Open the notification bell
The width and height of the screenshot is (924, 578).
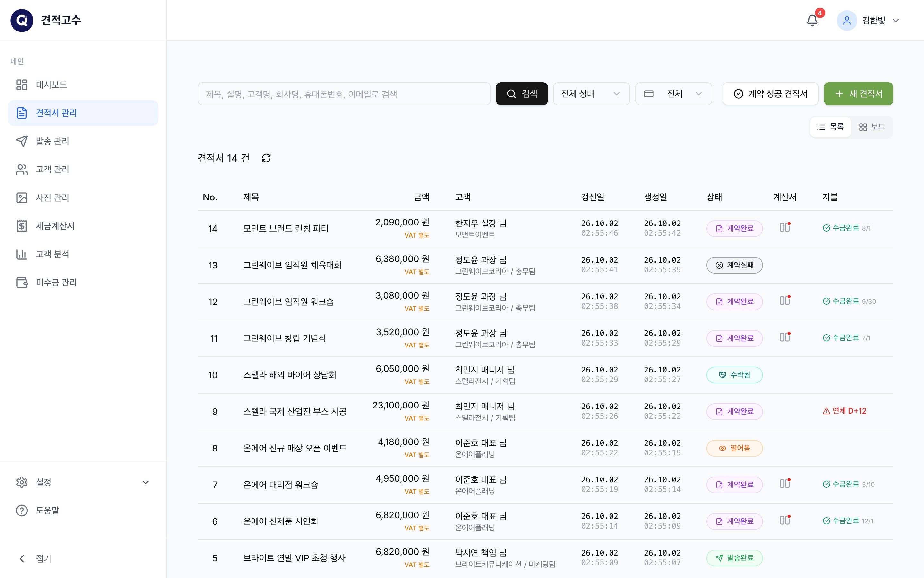pos(812,21)
